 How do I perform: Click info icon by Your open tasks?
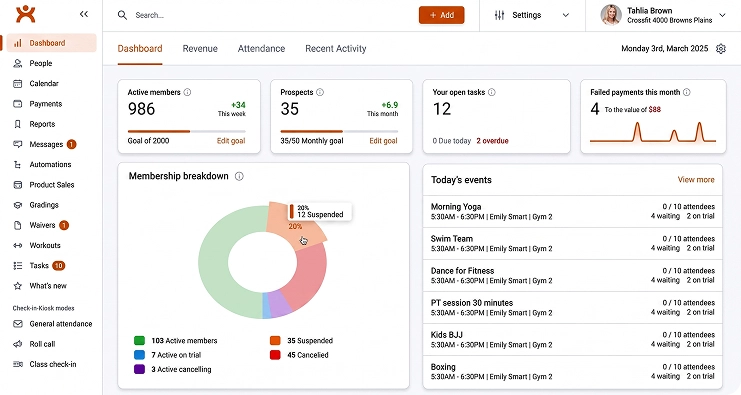click(491, 92)
